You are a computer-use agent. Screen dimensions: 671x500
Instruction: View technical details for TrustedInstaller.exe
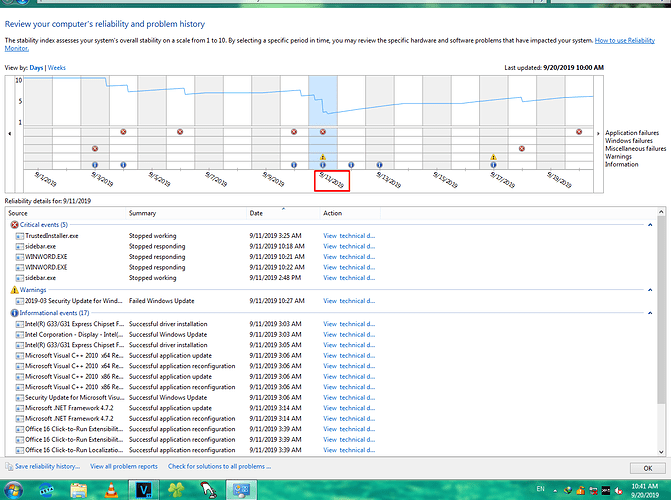[349, 236]
